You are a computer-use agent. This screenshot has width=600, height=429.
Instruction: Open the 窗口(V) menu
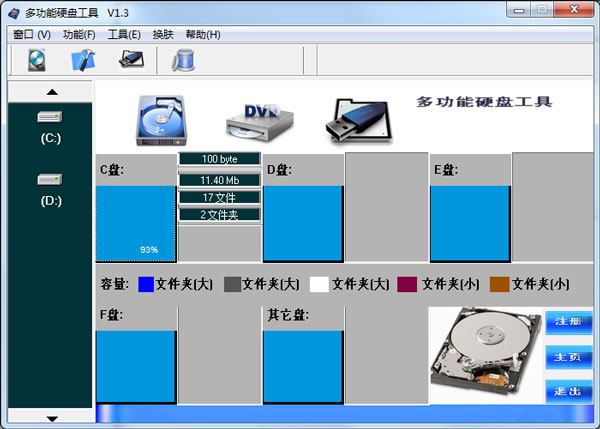click(x=32, y=35)
